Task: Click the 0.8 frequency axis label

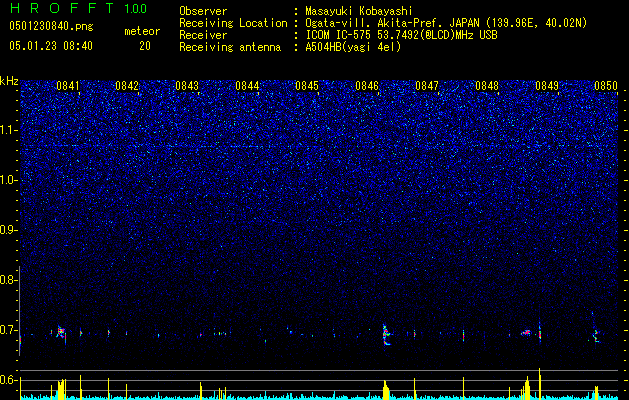Action: (8, 280)
